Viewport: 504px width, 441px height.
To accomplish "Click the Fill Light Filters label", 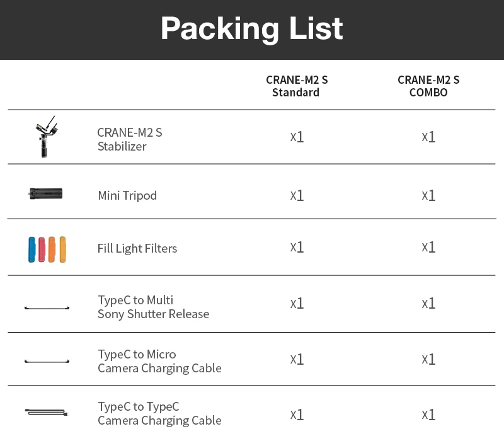I will 137,248.
